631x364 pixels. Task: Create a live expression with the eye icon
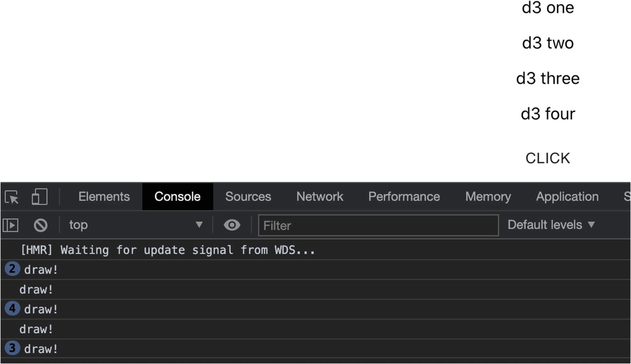(232, 225)
